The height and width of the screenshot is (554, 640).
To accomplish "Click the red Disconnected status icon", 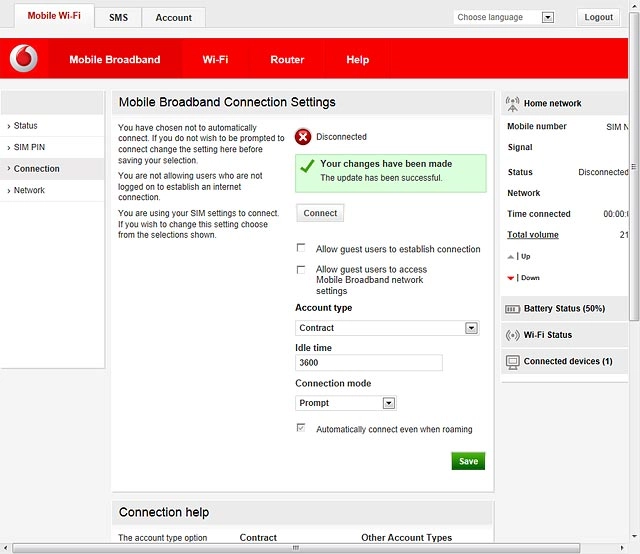I will point(303,137).
